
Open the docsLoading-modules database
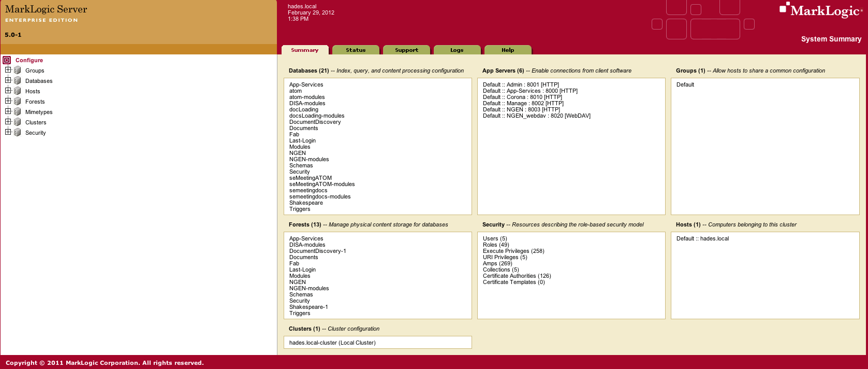pos(317,116)
